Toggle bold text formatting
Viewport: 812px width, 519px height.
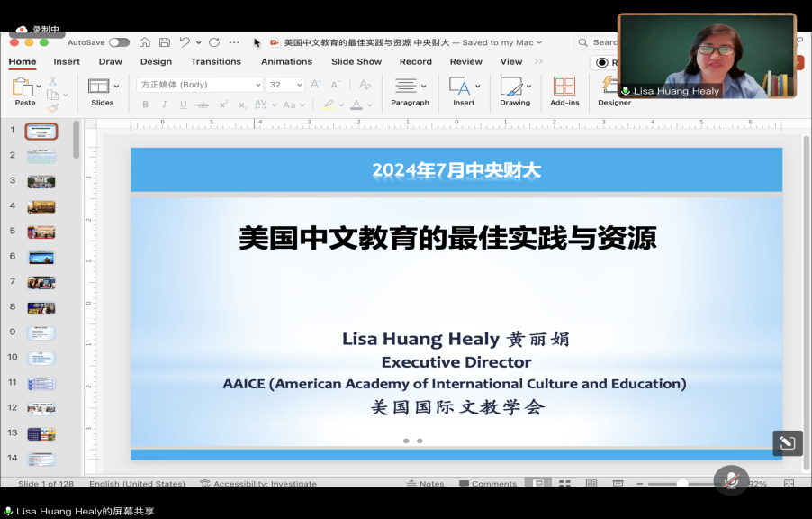(145, 105)
